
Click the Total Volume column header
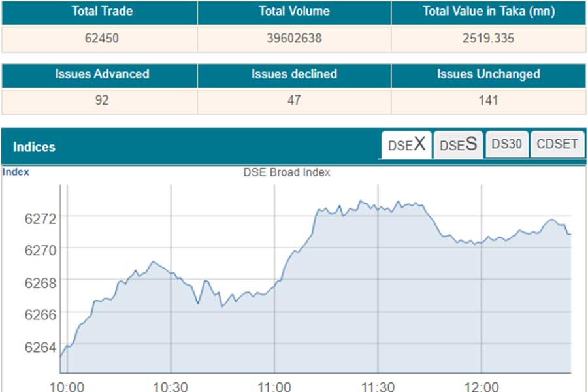(295, 11)
